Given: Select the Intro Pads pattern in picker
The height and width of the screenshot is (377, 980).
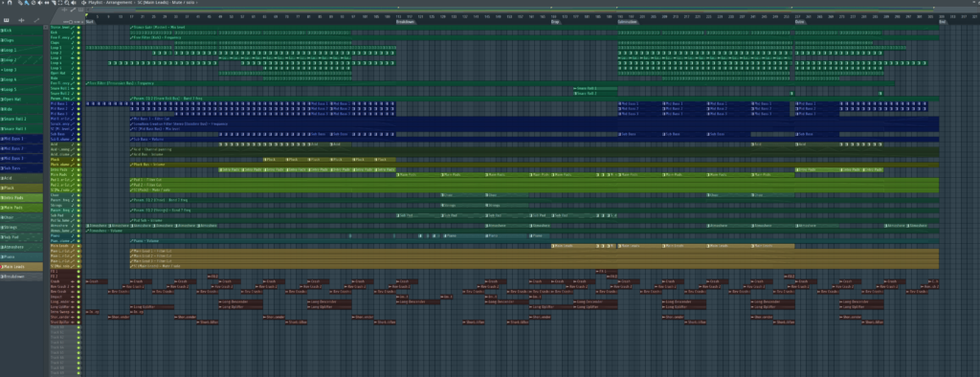Looking at the screenshot, I should point(22,197).
